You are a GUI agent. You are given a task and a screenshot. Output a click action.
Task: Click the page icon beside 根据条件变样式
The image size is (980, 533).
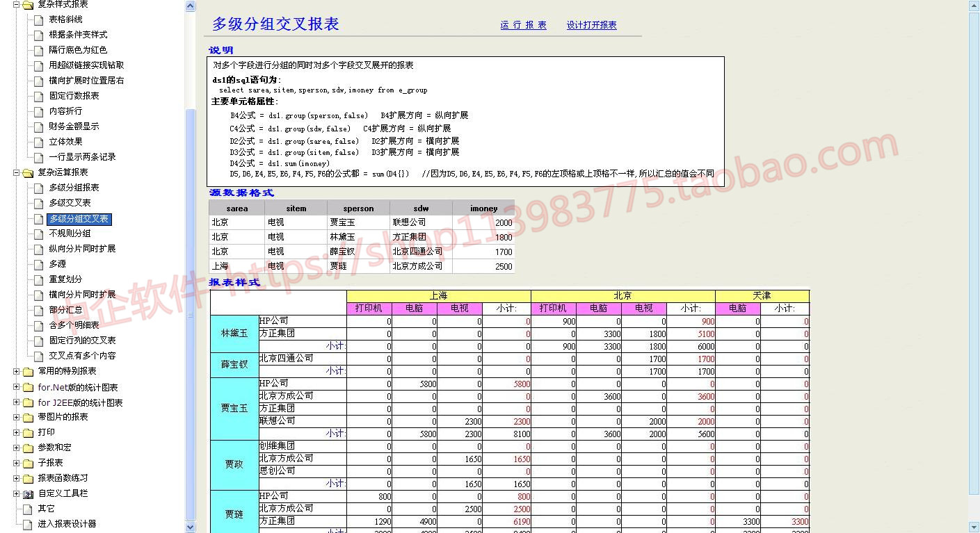(x=38, y=35)
